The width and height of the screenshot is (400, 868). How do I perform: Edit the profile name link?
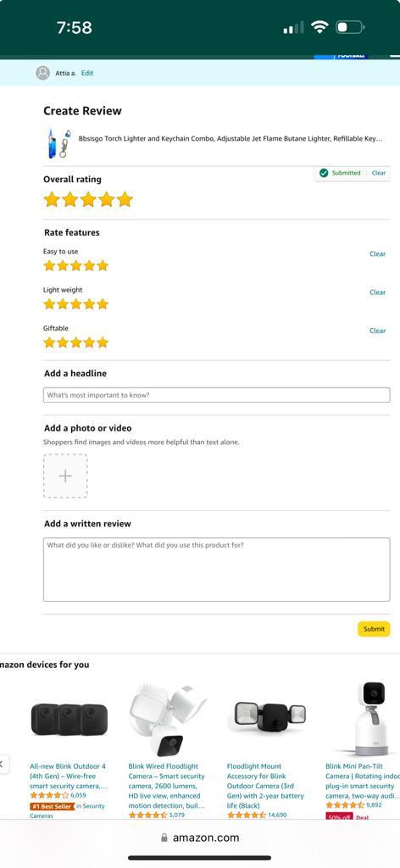pyautogui.click(x=87, y=73)
